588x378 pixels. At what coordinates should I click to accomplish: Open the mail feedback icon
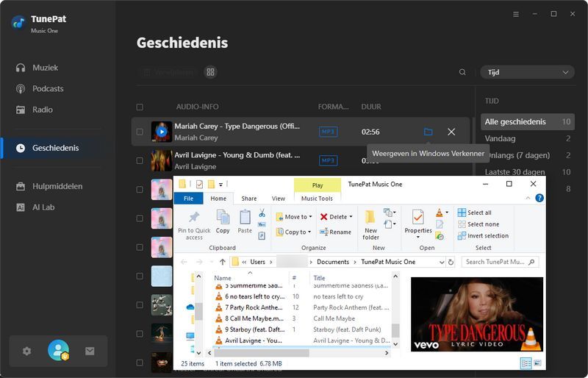90,352
